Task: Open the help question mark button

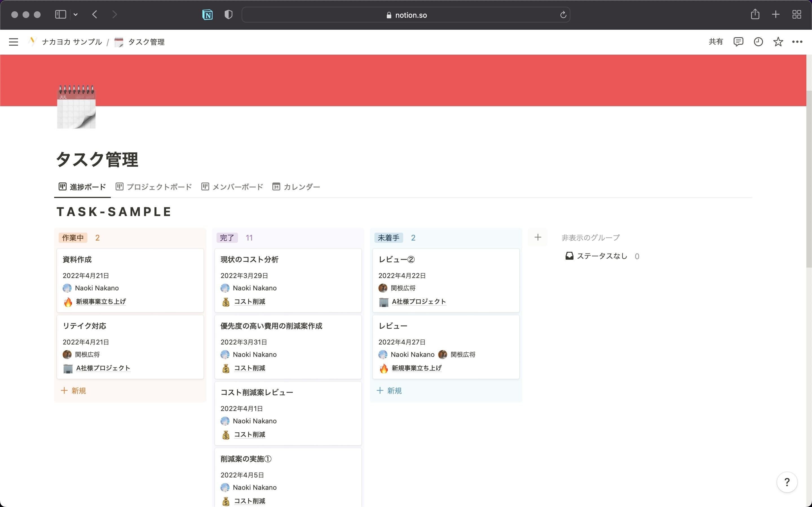Action: click(787, 482)
